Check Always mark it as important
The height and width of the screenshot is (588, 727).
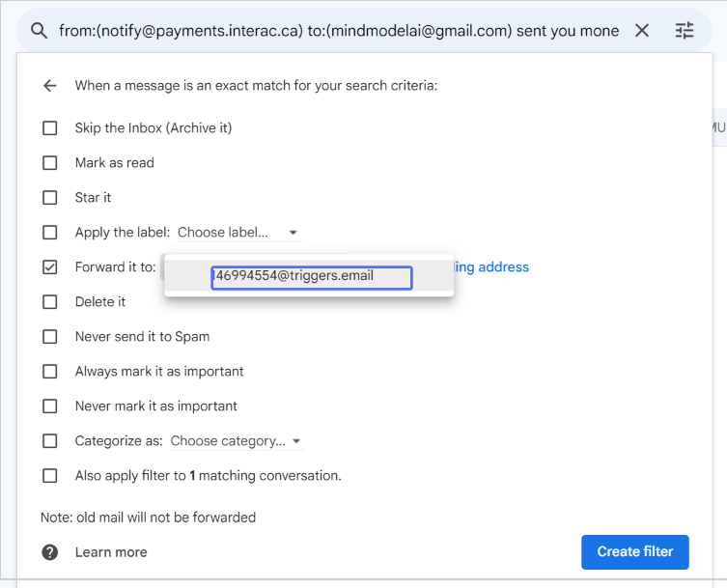[x=49, y=372]
